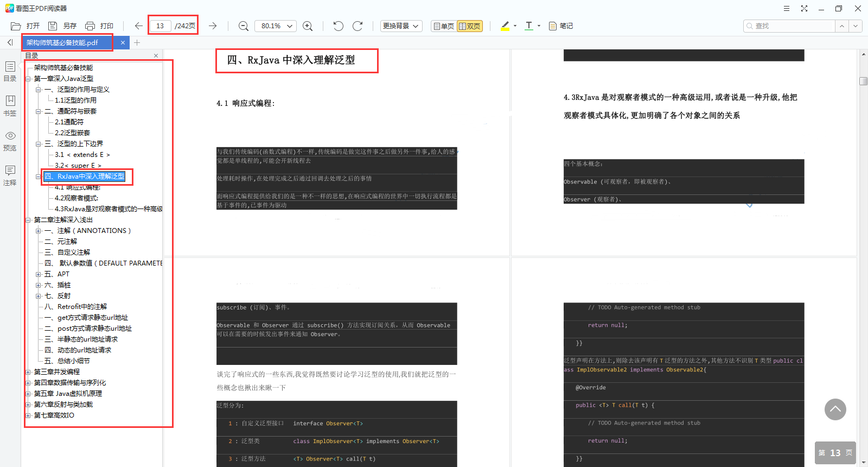Jump to 八、Retrofit中的注解 entry
This screenshot has width=868, height=467.
click(75, 307)
